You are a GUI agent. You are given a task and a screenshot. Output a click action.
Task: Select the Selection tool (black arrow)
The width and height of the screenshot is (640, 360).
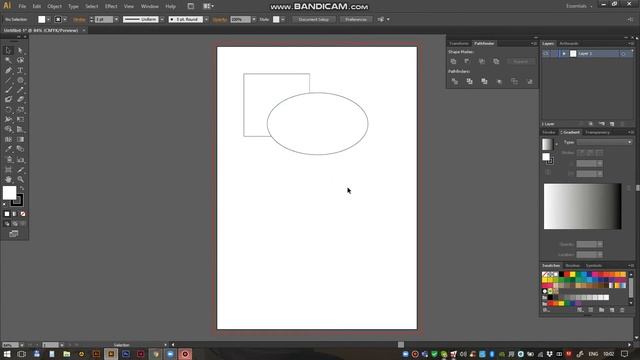pos(8,50)
